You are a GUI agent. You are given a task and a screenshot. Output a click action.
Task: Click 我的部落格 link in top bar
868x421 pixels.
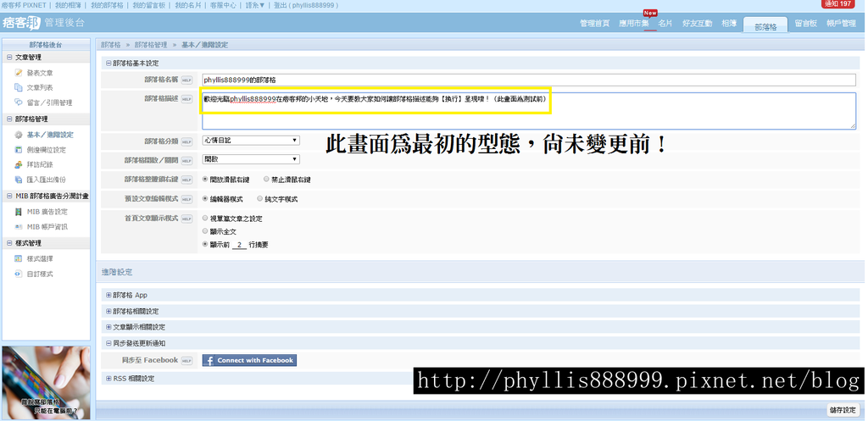click(108, 5)
